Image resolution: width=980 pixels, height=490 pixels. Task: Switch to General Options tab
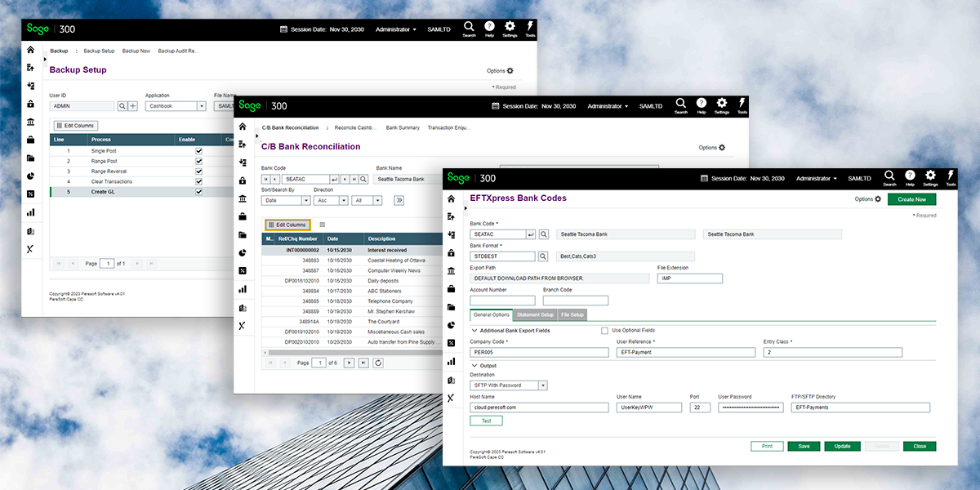tap(492, 314)
